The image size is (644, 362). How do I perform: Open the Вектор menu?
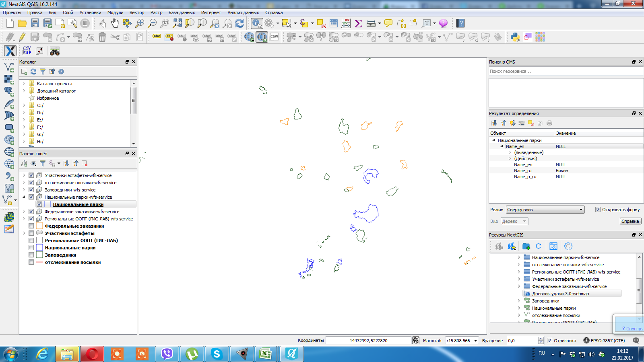pos(137,12)
